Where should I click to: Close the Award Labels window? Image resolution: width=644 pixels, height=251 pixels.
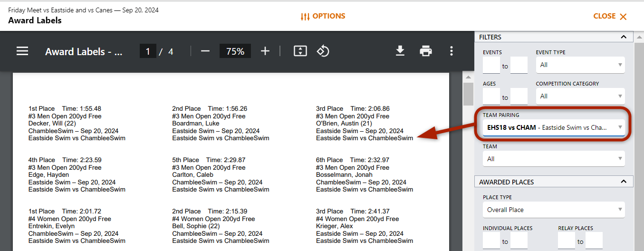610,16
